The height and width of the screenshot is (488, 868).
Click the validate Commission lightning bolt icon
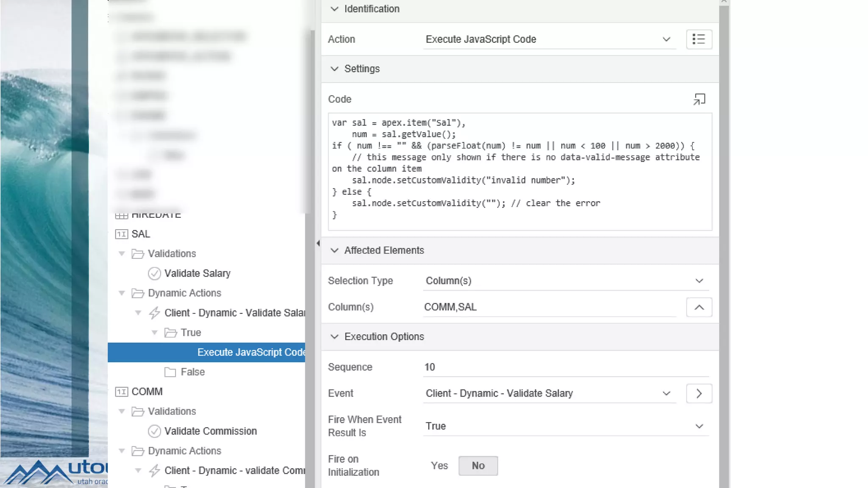pyautogui.click(x=154, y=471)
